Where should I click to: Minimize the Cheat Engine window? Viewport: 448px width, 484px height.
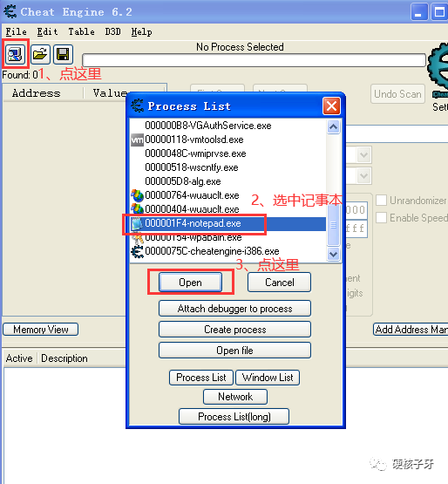pos(419,11)
